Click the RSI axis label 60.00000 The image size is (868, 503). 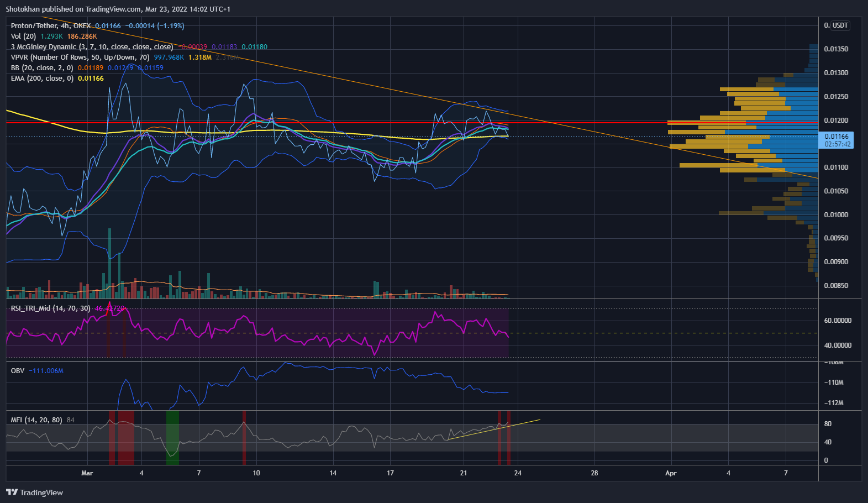point(838,321)
